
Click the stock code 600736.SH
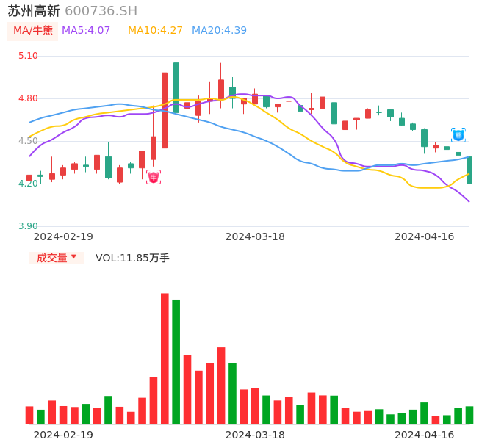(x=101, y=11)
